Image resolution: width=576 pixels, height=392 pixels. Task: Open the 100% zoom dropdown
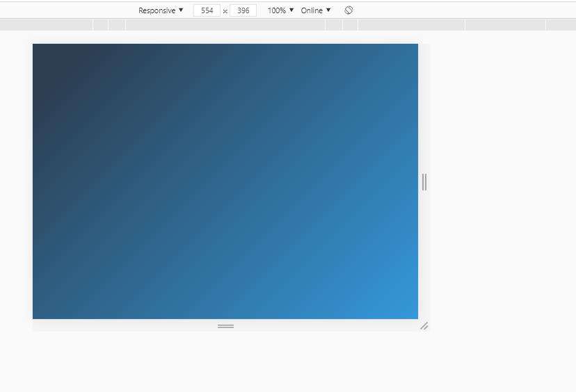[x=280, y=10]
